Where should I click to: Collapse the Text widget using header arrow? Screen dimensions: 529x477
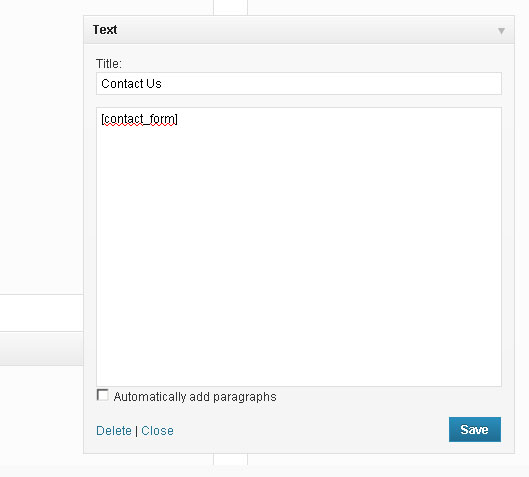pyautogui.click(x=501, y=31)
